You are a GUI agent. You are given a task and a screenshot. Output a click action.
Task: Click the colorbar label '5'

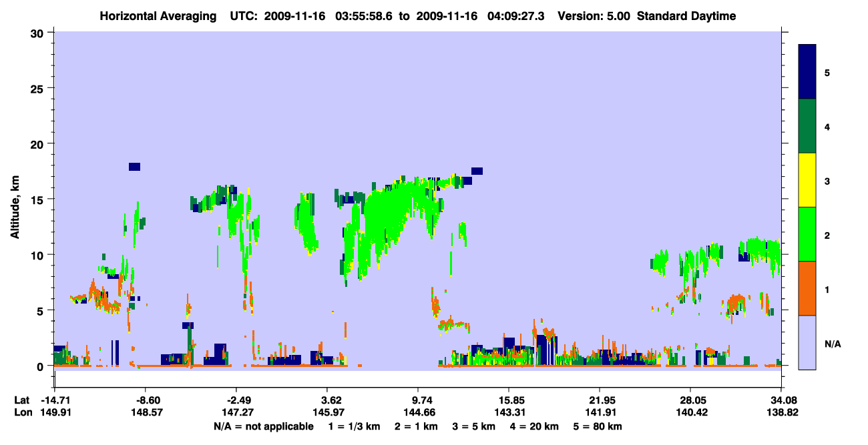tap(827, 72)
